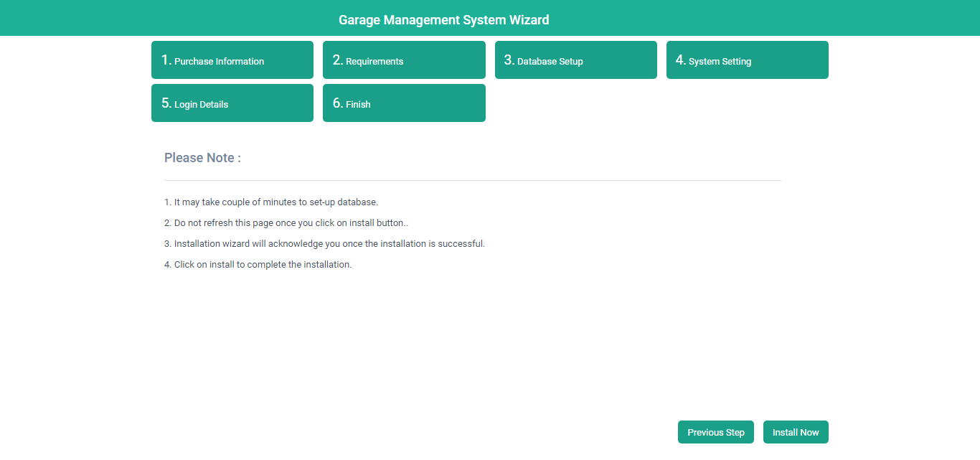Viewport: 980px width, 460px height.
Task: Click the do not refresh page note
Action: (286, 223)
